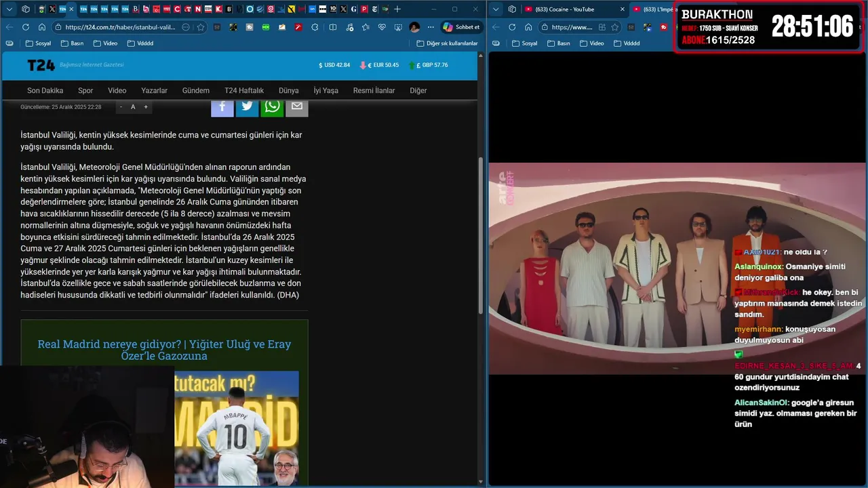Increase article font size with plus
Screen dimensions: 868x488
(x=145, y=106)
